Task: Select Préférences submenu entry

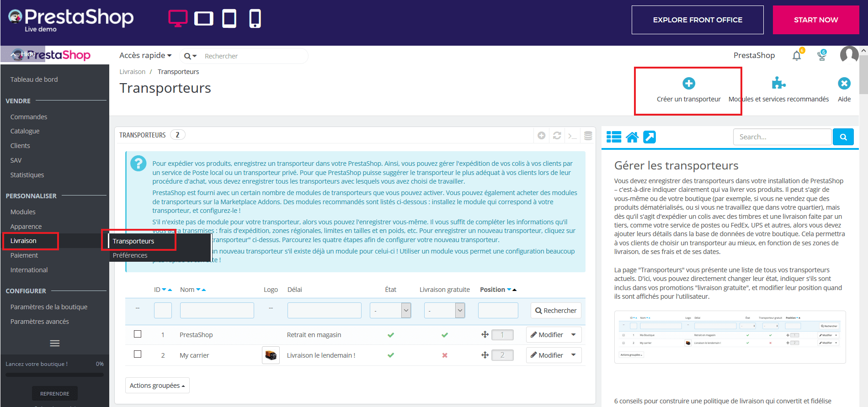Action: [130, 255]
